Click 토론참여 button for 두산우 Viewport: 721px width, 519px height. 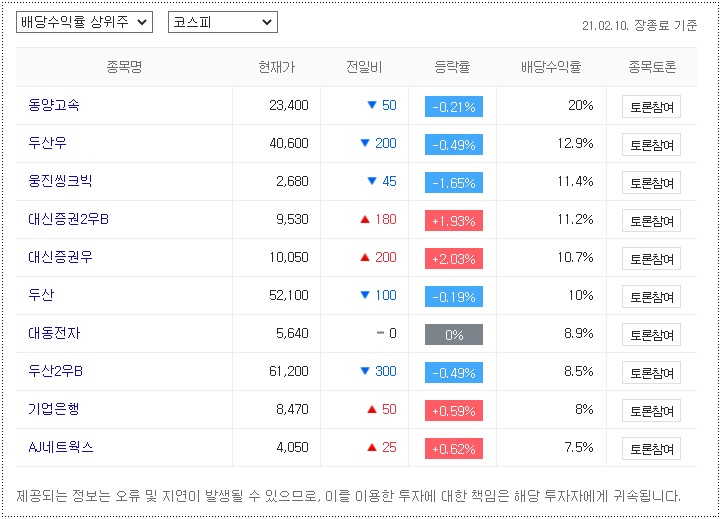651,145
